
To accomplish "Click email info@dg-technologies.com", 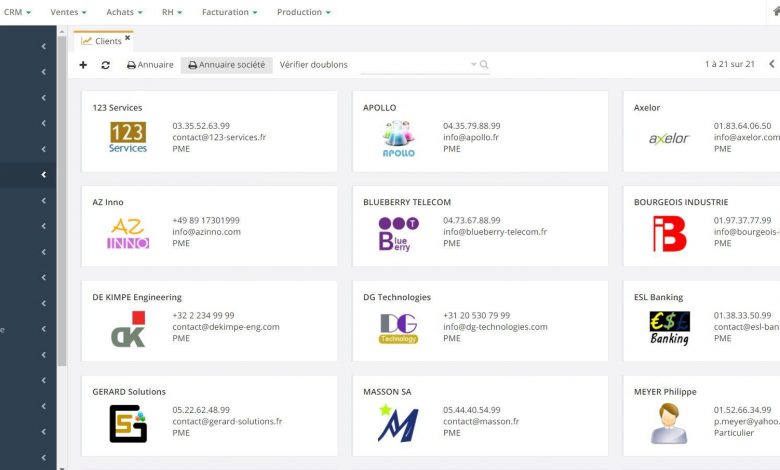I will (x=495, y=327).
